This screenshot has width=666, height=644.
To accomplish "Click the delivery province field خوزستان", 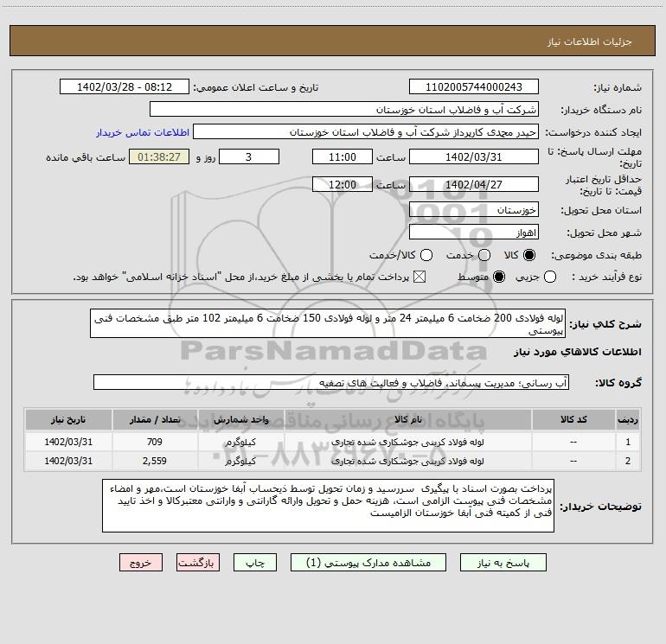I will tap(474, 210).
